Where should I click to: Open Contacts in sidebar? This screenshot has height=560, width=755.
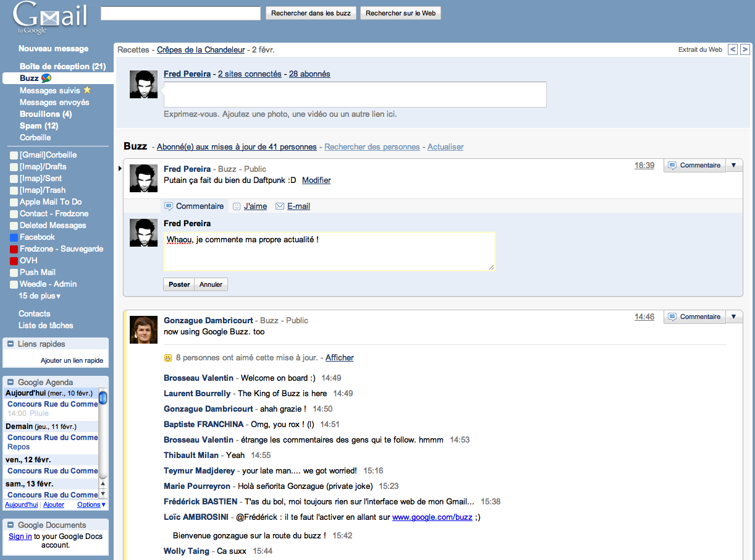[x=35, y=314]
